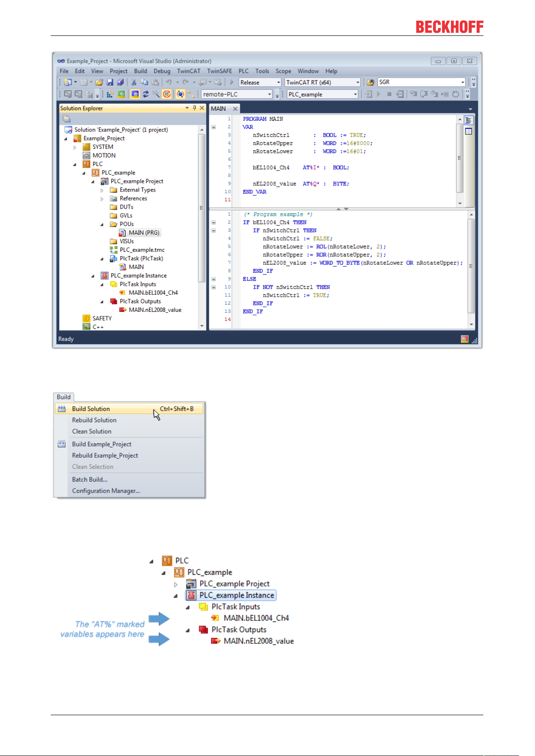This screenshot has width=535, height=756.
Task: Click the Start Debugging play icon
Action: point(232,83)
